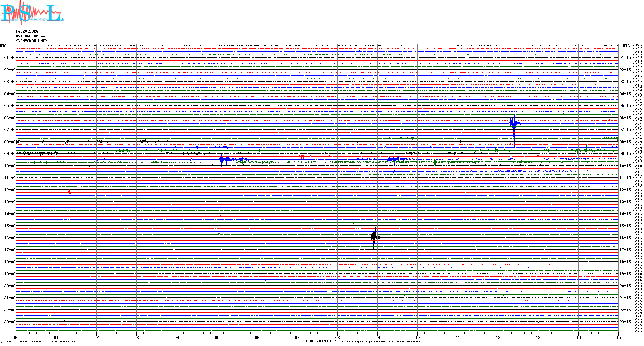Click the PSL seismology lab logo
Screen dimensions: 644x346
32,13
